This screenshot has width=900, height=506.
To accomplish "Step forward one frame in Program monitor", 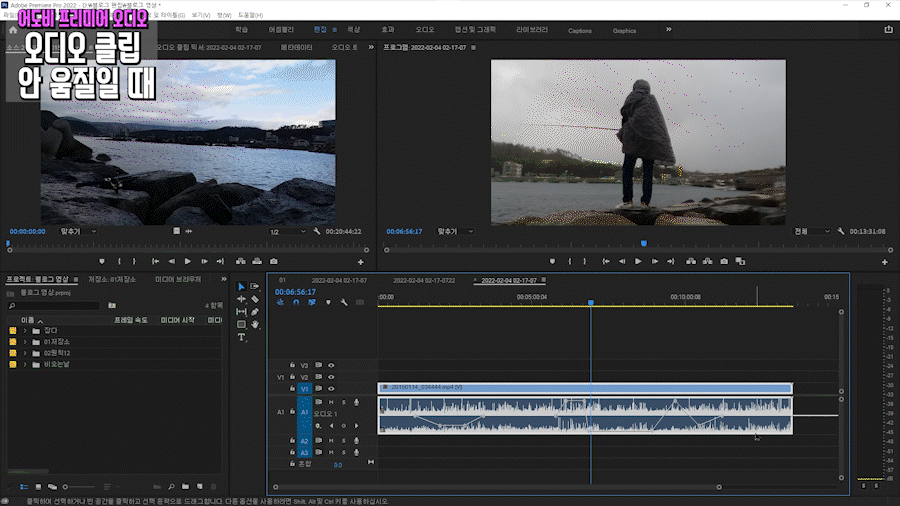I will (654, 261).
